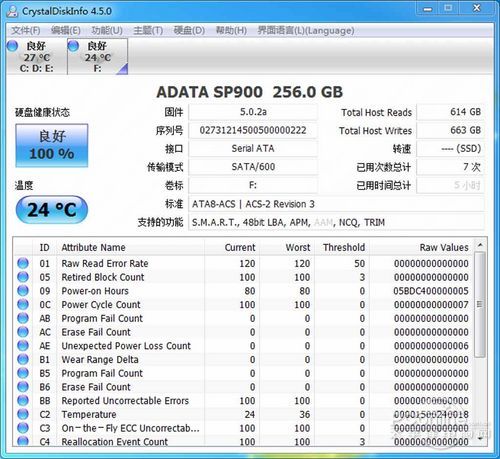
Task: Click the orb for Reported Uncorrectable Errors
Action: (x=23, y=400)
